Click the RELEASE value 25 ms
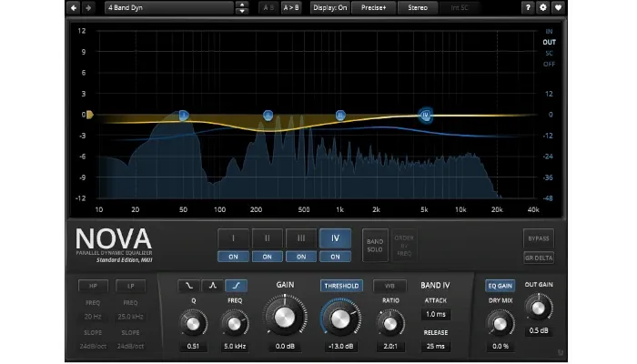The image size is (637, 364). pyautogui.click(x=436, y=347)
